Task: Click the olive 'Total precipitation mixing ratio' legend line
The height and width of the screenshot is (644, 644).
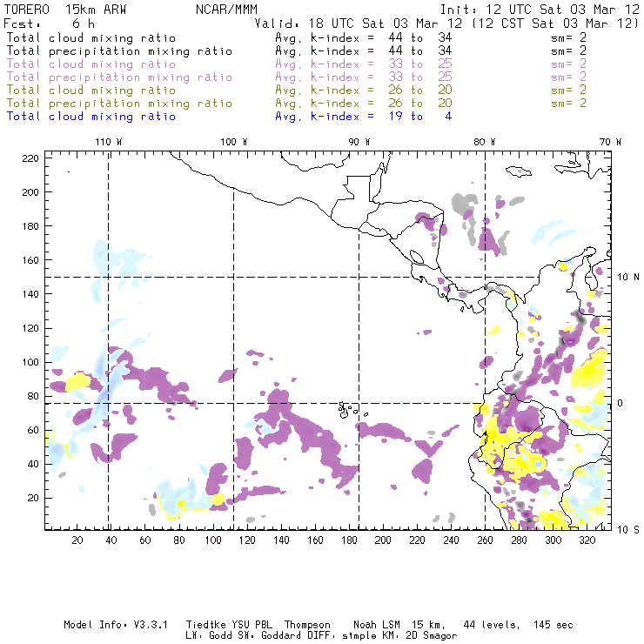Action: pyautogui.click(x=119, y=103)
